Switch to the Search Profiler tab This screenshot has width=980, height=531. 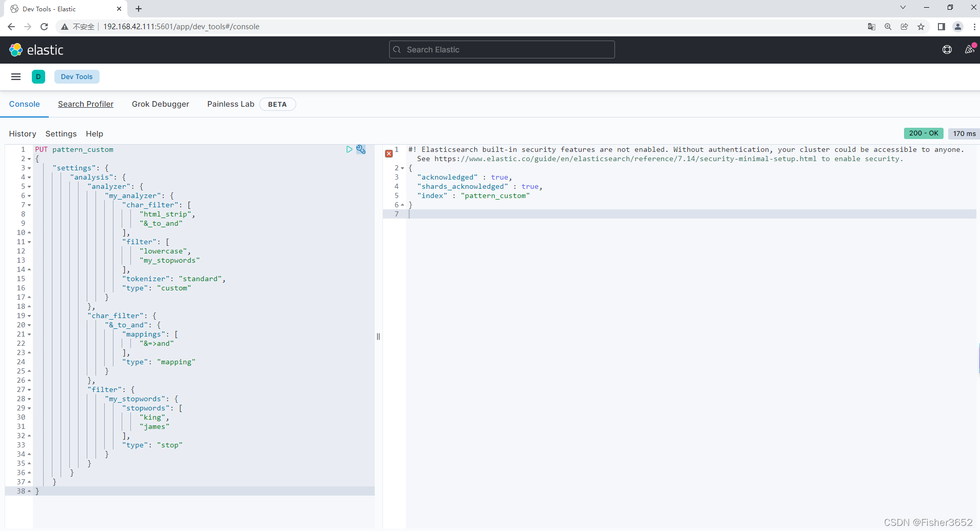86,104
